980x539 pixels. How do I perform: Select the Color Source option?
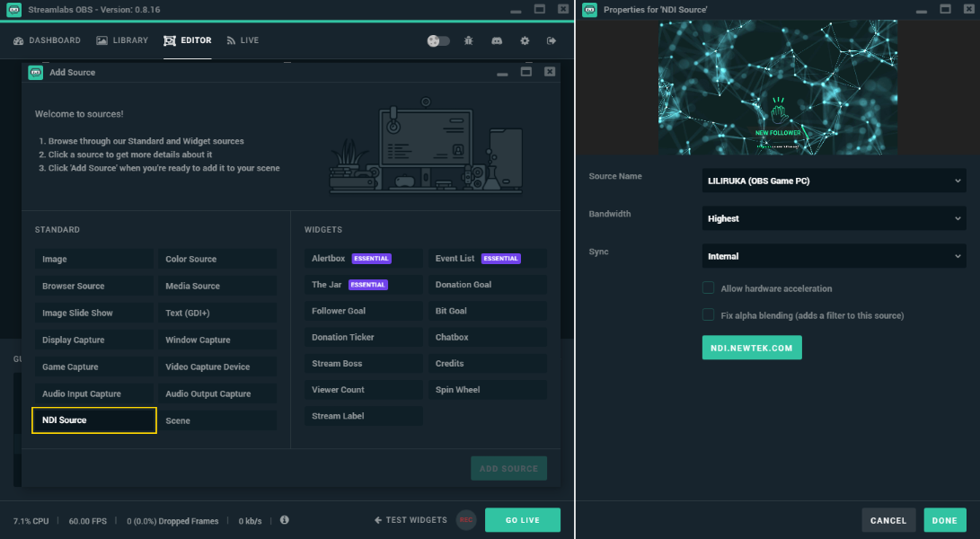[x=216, y=259]
